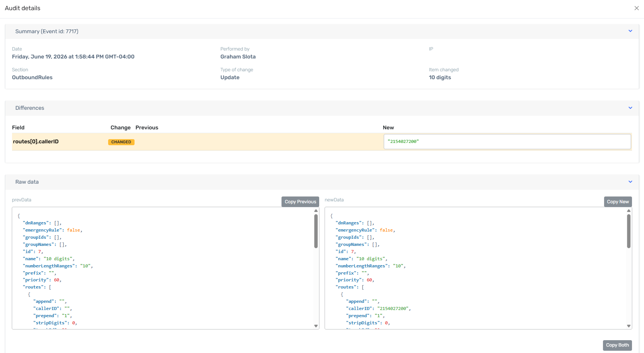Click the New value field showing 2154027200

click(507, 141)
